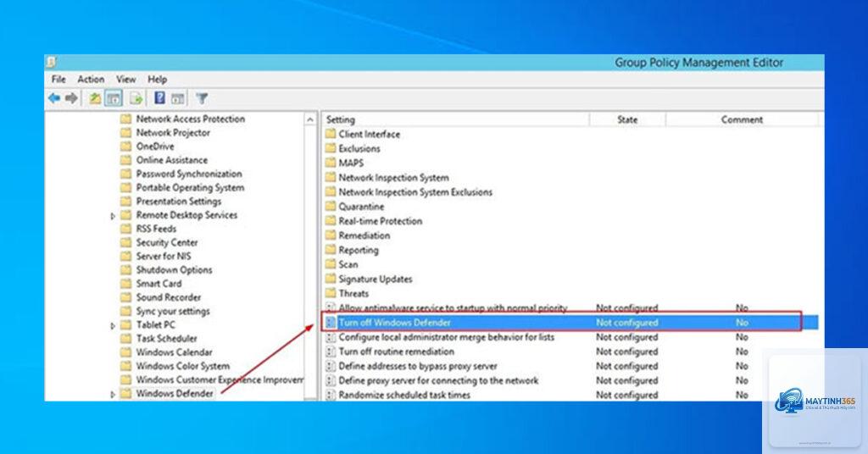Open the Action menu

91,79
